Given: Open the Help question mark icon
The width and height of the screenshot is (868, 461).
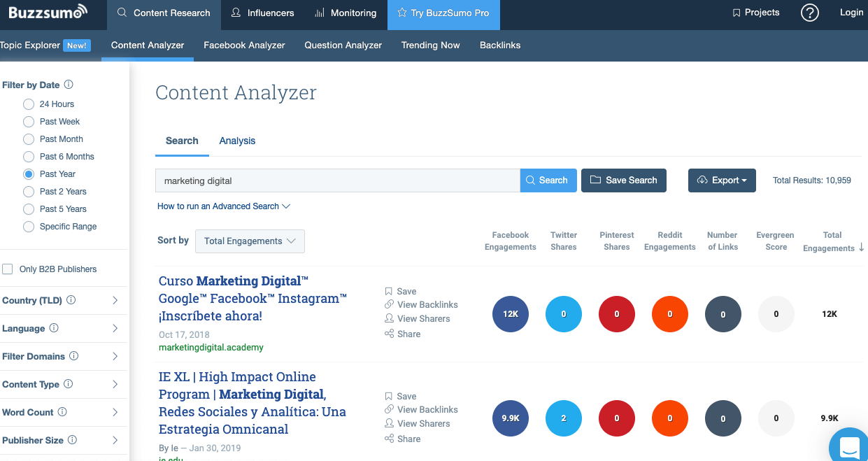Looking at the screenshot, I should [x=809, y=13].
